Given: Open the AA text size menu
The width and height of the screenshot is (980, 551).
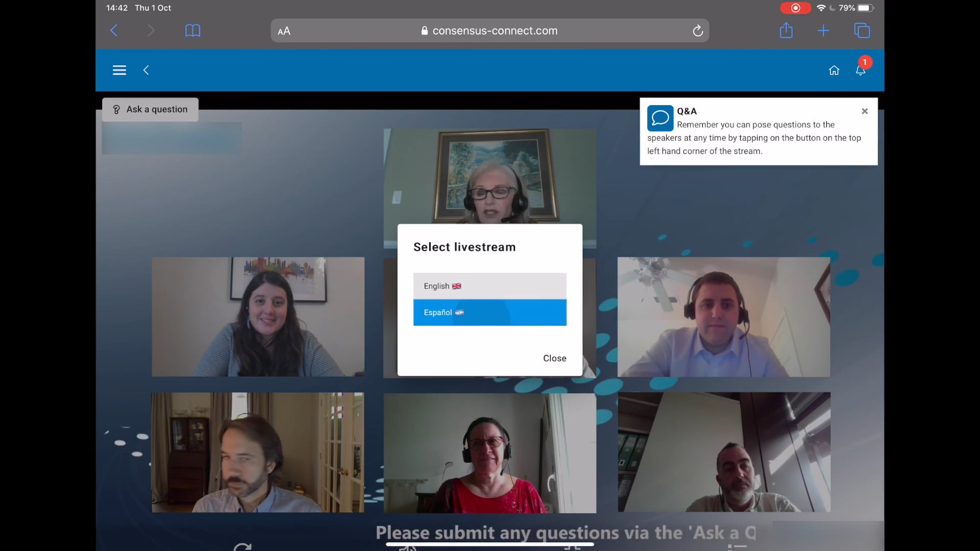Looking at the screenshot, I should (284, 31).
